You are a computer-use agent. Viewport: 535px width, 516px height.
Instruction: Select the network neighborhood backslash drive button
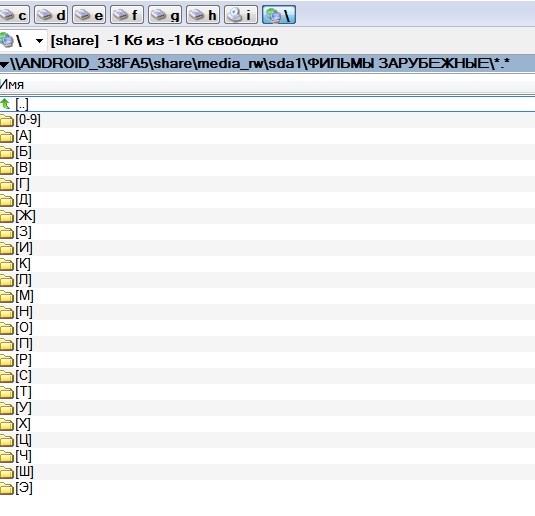click(x=279, y=15)
